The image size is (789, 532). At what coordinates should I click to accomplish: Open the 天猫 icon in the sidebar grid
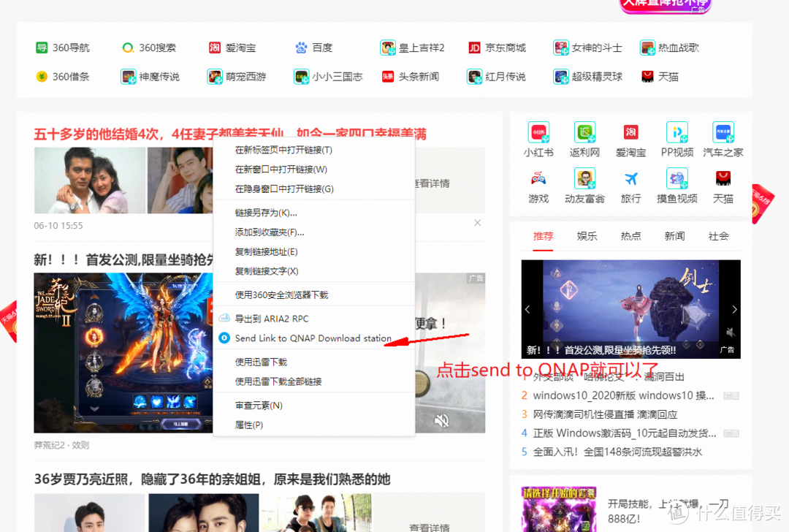(x=723, y=178)
